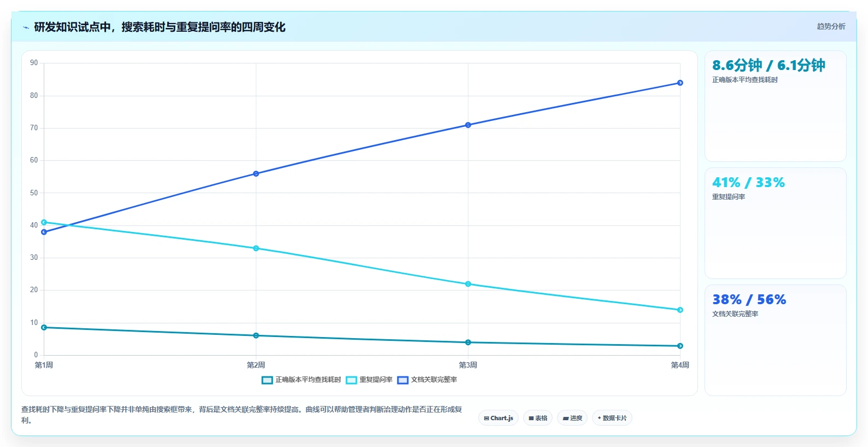
Task: Click the 38% / 56% stat value
Action: [x=749, y=299]
